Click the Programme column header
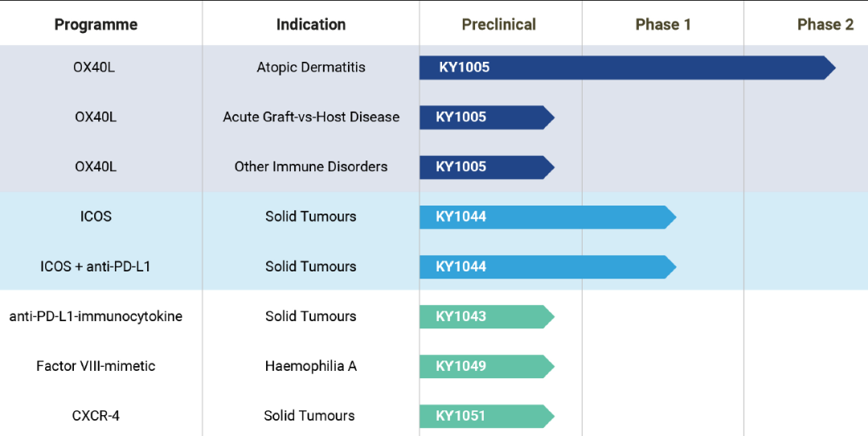This screenshot has height=436, width=868. (x=96, y=24)
